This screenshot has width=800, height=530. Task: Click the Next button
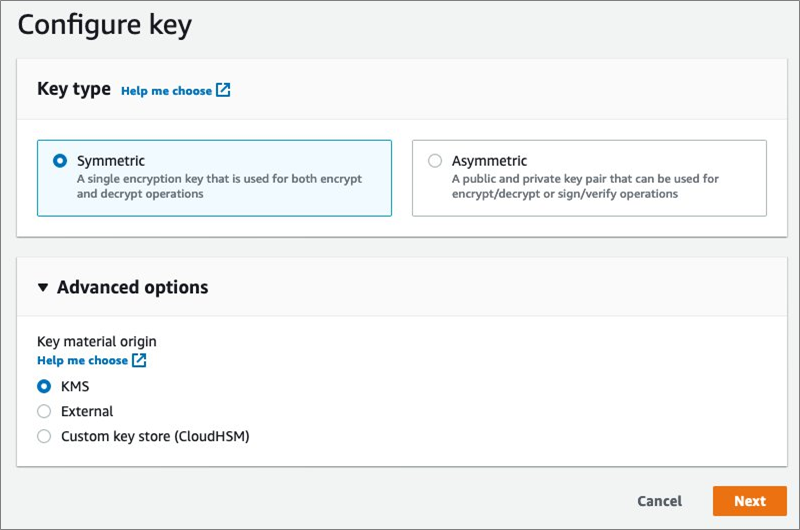(749, 501)
